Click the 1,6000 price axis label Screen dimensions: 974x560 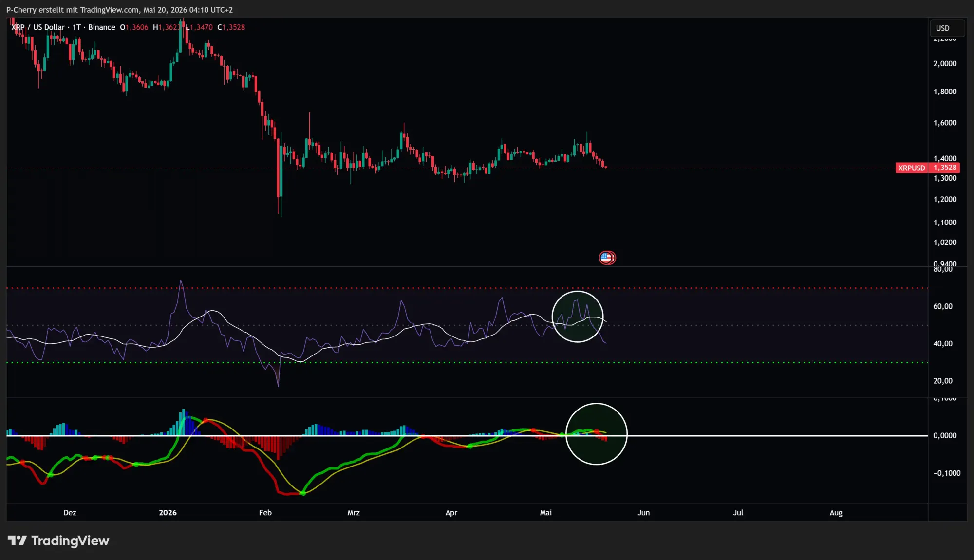(x=945, y=123)
